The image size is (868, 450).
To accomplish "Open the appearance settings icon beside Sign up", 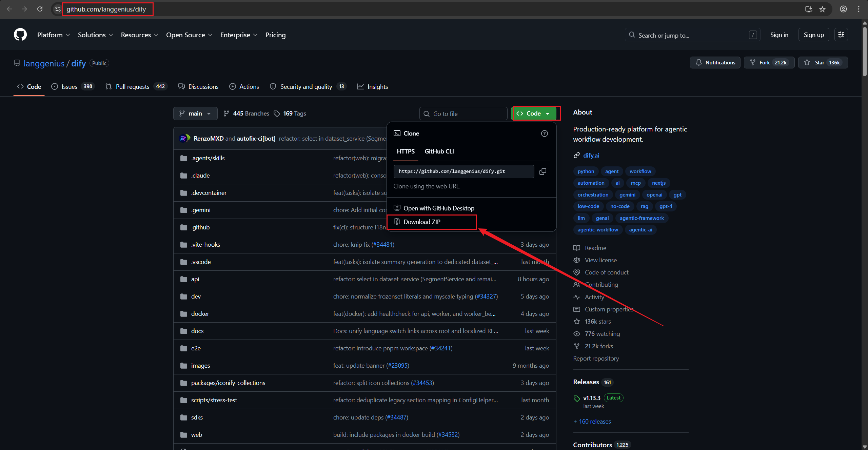I will click(x=841, y=35).
